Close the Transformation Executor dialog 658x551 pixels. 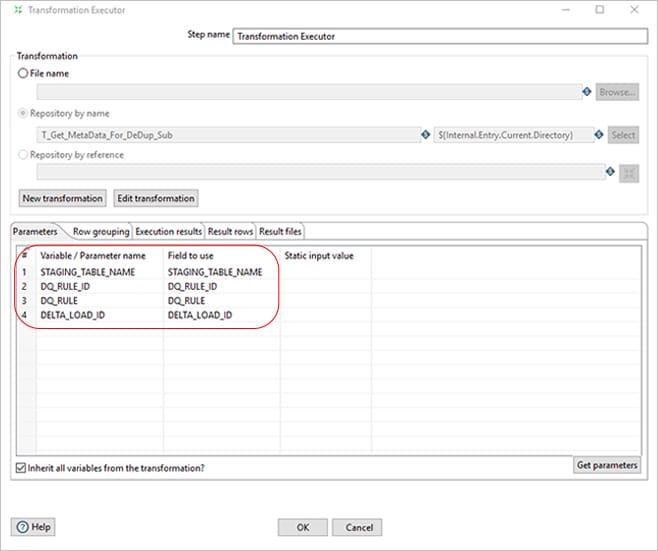[x=634, y=10]
